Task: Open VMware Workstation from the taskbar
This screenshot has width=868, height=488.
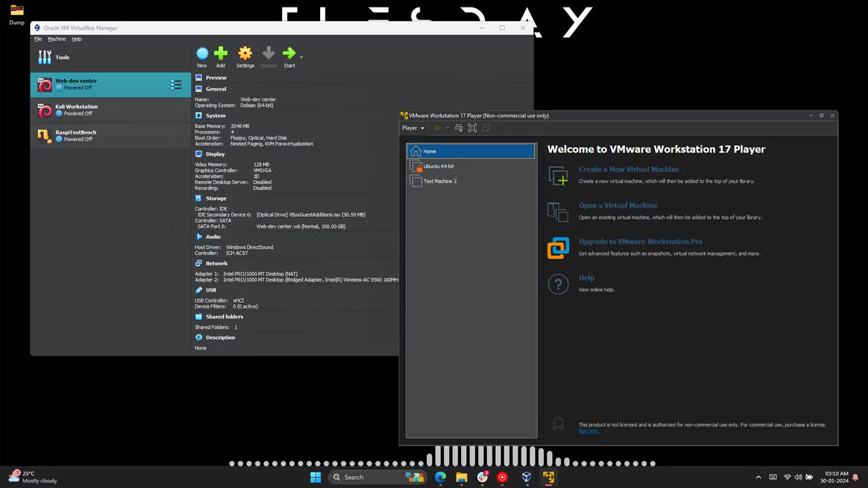Action: click(548, 477)
